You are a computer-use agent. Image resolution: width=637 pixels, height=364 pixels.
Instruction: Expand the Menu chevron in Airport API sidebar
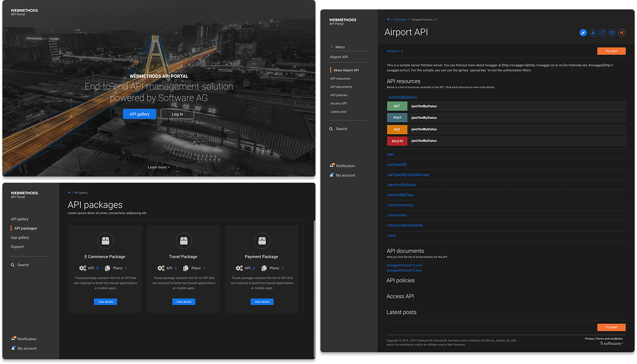click(332, 47)
